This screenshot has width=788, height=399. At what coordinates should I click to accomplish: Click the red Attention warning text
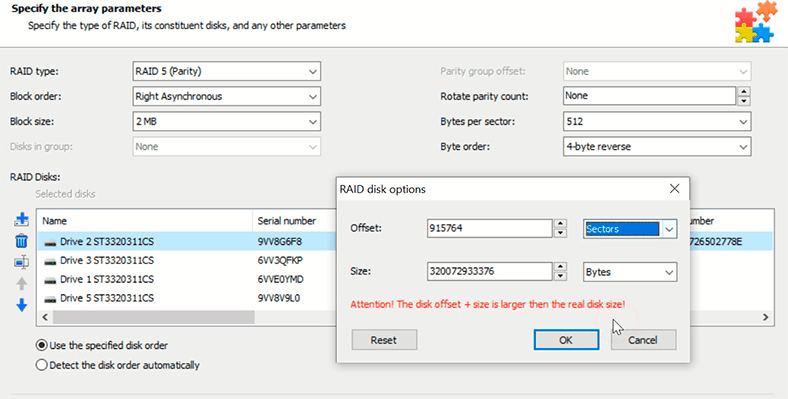coord(488,305)
